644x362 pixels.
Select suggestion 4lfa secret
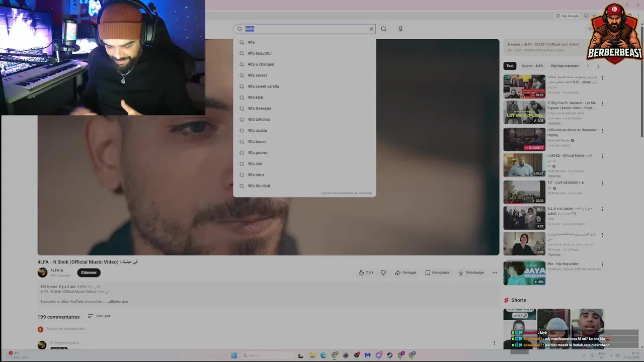(x=304, y=75)
